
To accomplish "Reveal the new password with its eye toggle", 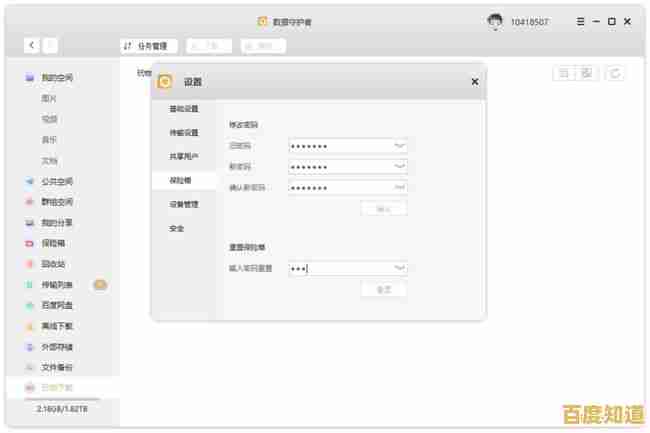I will 399,167.
